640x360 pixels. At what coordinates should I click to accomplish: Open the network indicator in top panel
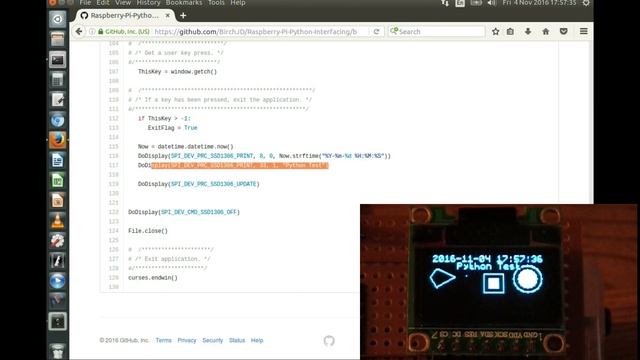444,3
